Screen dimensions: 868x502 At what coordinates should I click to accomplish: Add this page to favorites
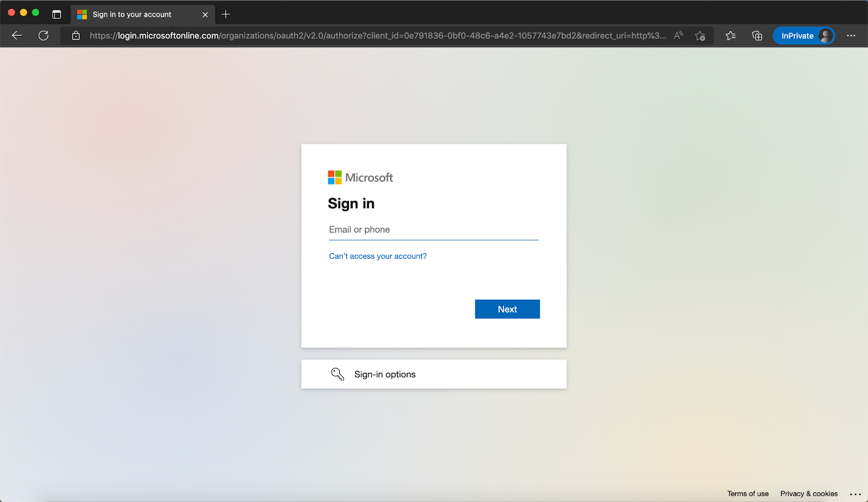(700, 36)
